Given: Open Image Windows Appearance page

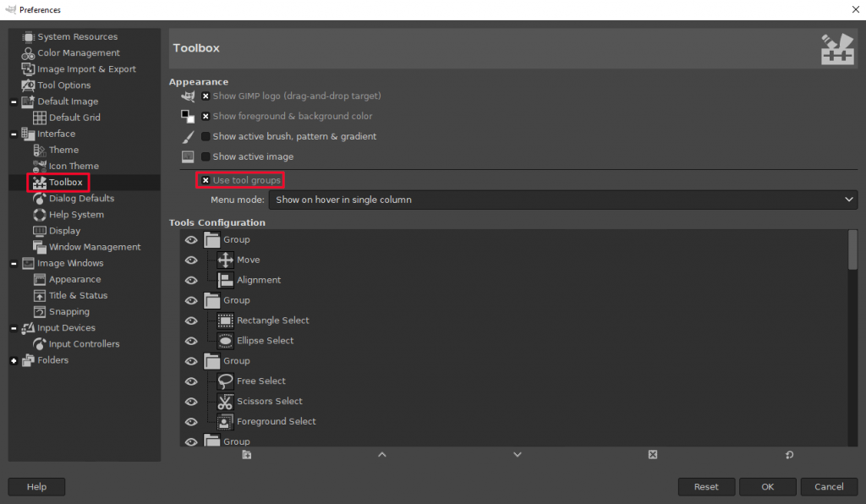Looking at the screenshot, I should [74, 279].
